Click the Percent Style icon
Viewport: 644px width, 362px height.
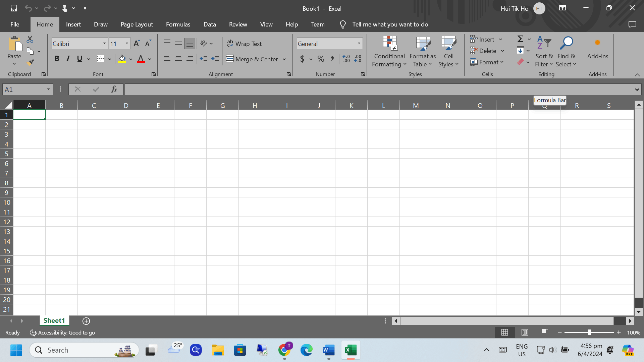(x=321, y=59)
